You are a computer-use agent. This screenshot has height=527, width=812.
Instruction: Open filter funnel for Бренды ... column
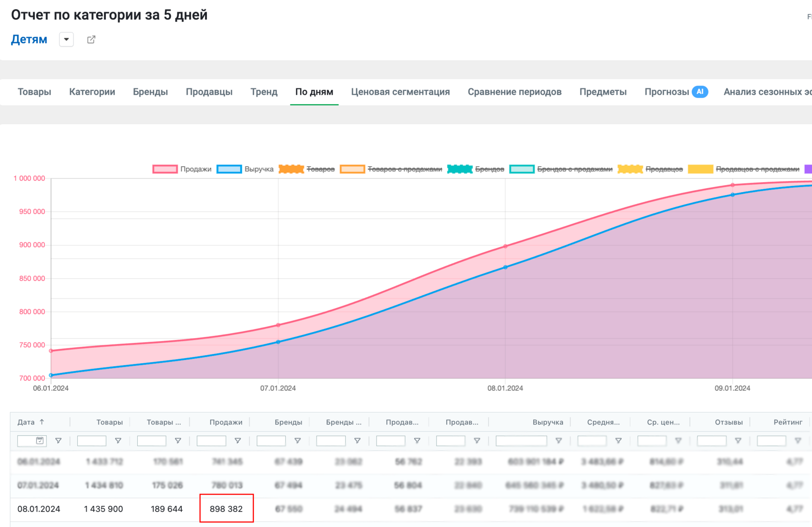pos(357,441)
